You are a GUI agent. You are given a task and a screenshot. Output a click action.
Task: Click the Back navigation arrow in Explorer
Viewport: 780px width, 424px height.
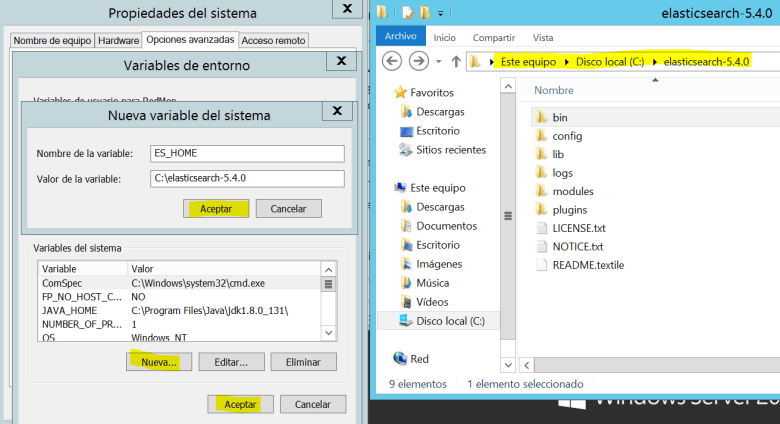click(x=392, y=61)
